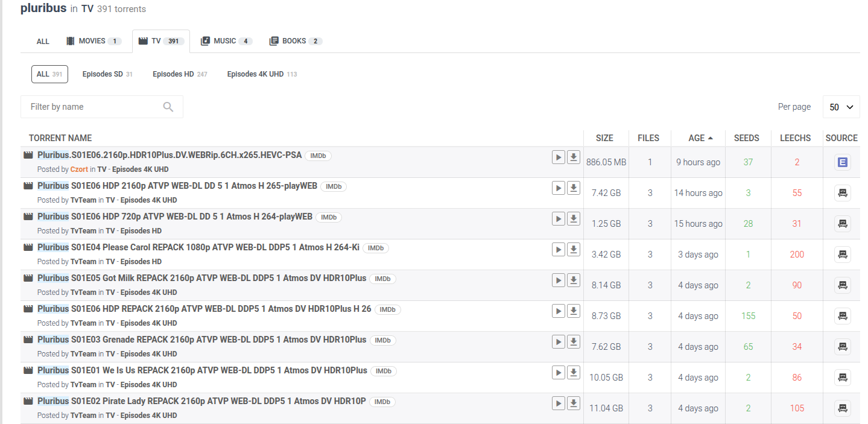Sort torrents by SIZE column

[604, 138]
